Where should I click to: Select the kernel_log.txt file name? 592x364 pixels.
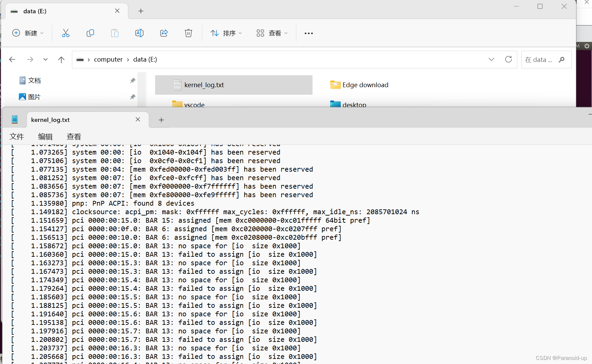(x=204, y=85)
